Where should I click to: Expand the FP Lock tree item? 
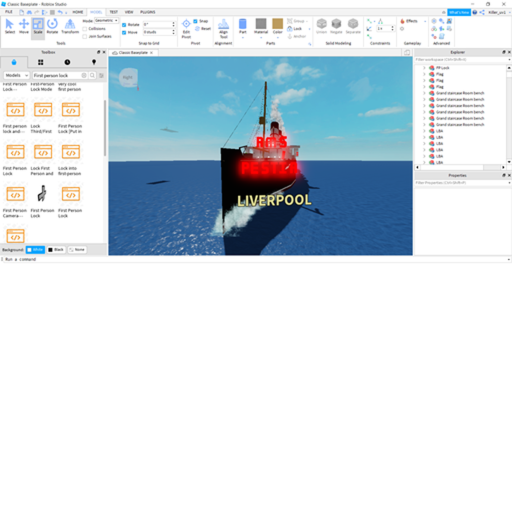pyautogui.click(x=424, y=68)
